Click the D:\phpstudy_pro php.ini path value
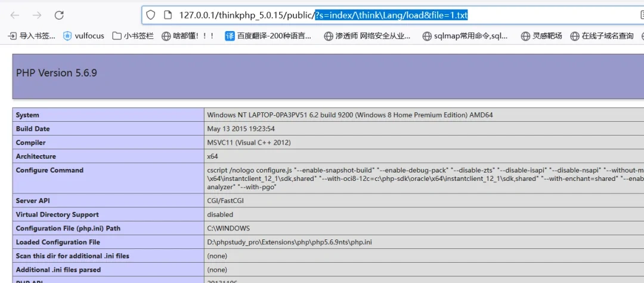 (290, 242)
